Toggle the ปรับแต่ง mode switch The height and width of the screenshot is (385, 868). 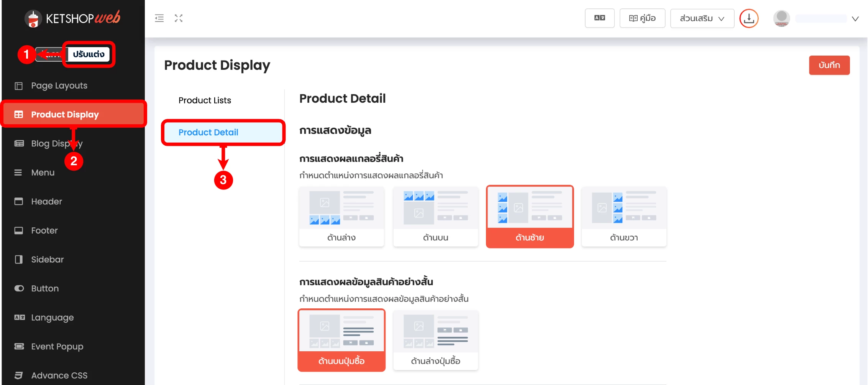pyautogui.click(x=89, y=54)
